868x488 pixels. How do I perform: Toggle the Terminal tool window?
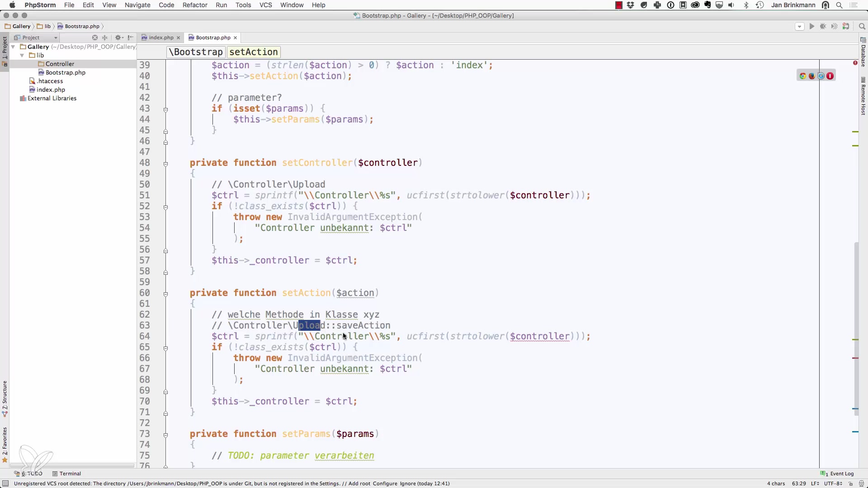point(66,474)
